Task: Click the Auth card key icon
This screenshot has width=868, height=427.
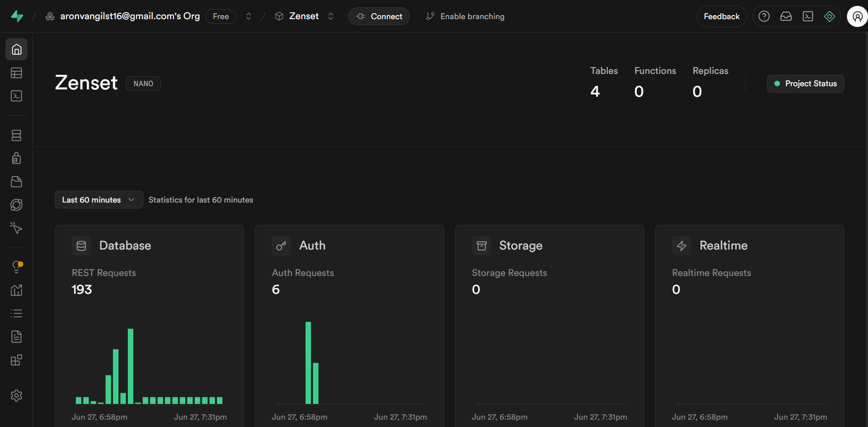Action: pyautogui.click(x=281, y=246)
